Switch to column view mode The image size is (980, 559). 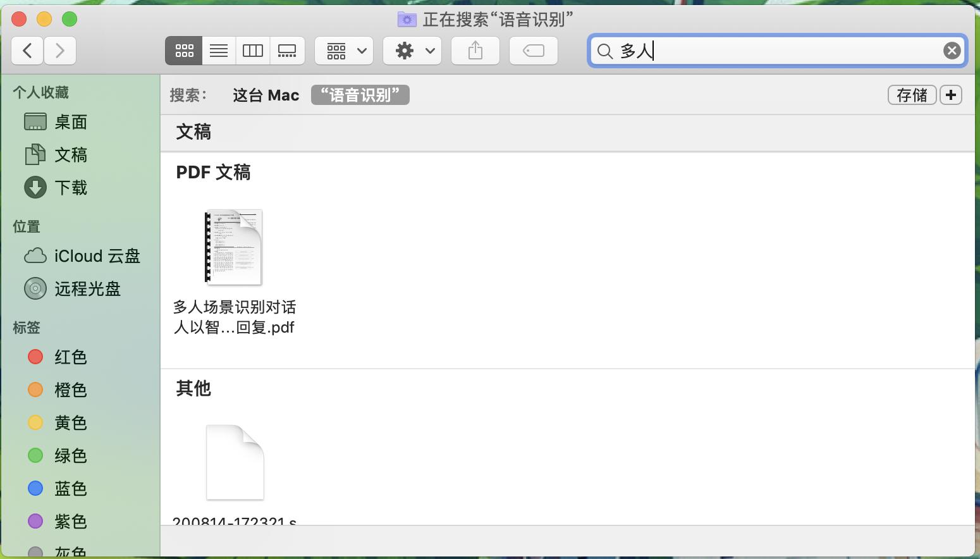click(x=252, y=51)
